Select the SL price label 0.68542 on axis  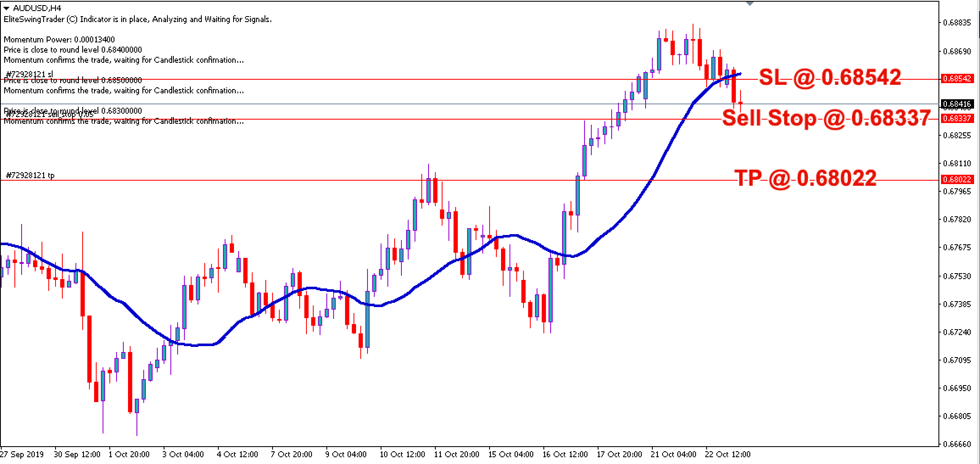957,78
